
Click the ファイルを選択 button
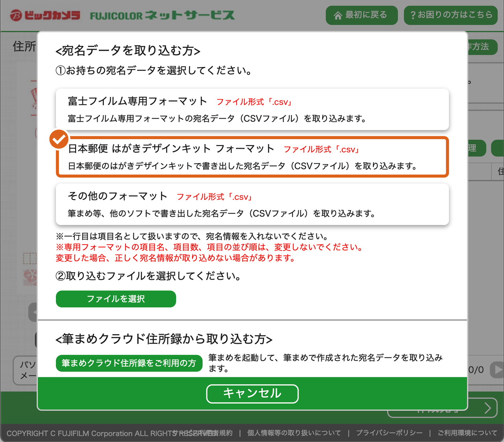(x=116, y=299)
